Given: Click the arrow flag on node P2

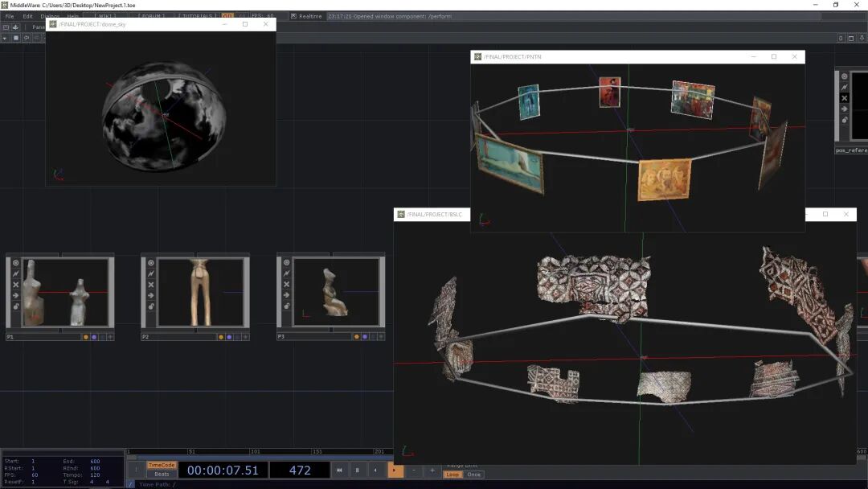Looking at the screenshot, I should 150,295.
